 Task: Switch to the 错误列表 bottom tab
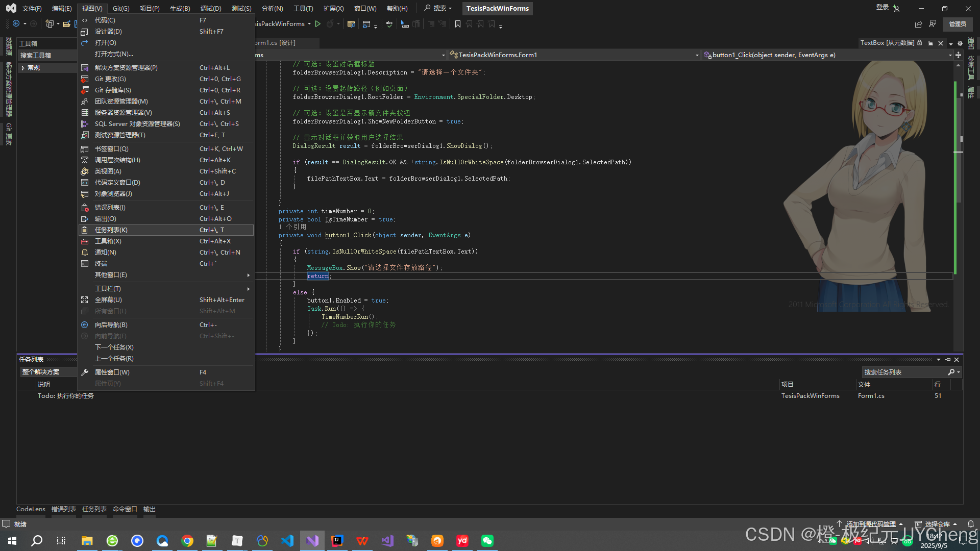coord(63,509)
